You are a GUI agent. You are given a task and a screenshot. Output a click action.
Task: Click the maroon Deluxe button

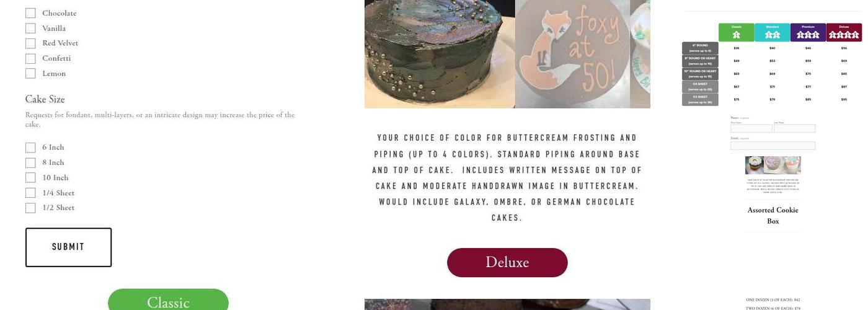(x=507, y=262)
